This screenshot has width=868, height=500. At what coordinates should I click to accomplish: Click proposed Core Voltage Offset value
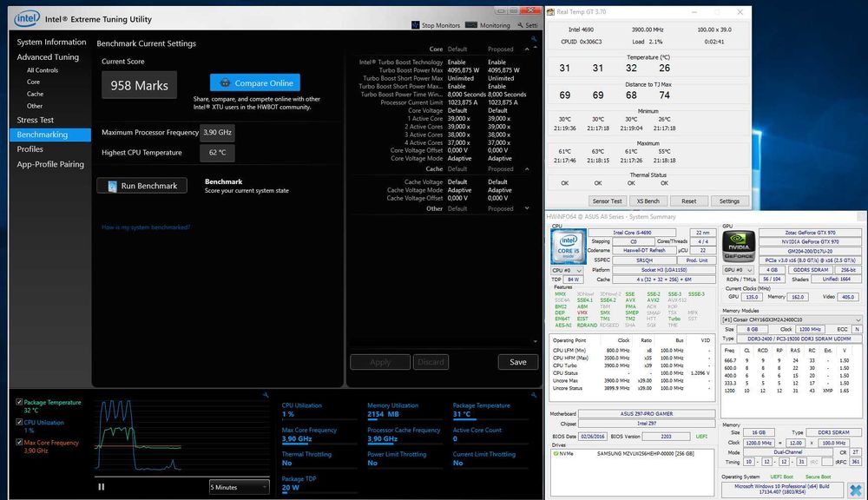pyautogui.click(x=497, y=151)
